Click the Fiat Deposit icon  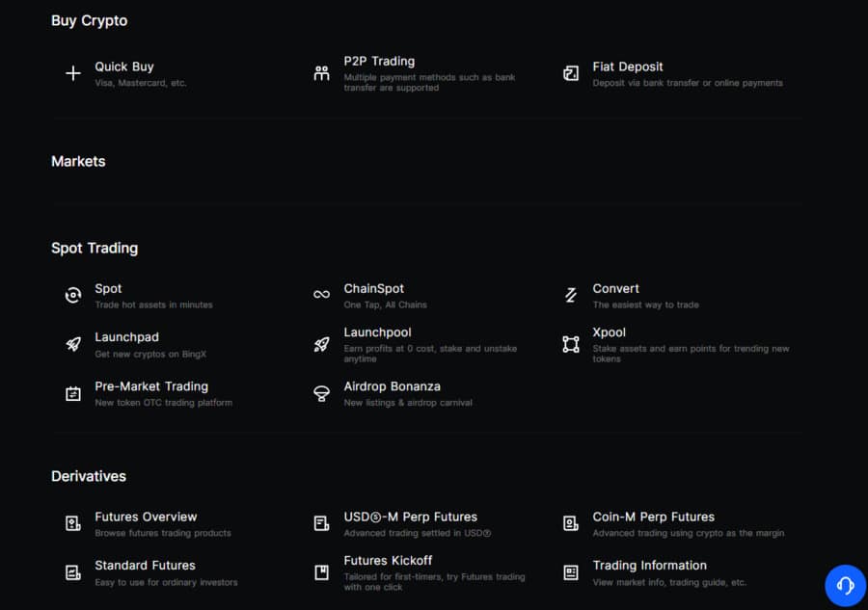(571, 73)
